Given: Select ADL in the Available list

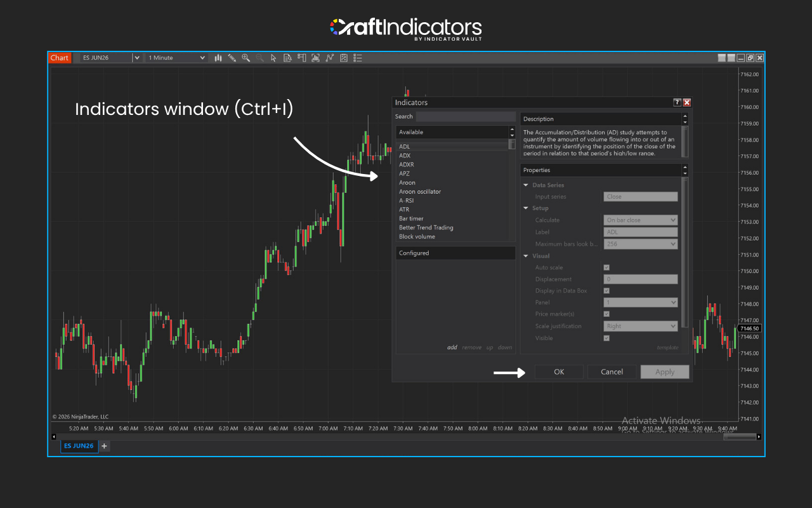Looking at the screenshot, I should [453, 147].
